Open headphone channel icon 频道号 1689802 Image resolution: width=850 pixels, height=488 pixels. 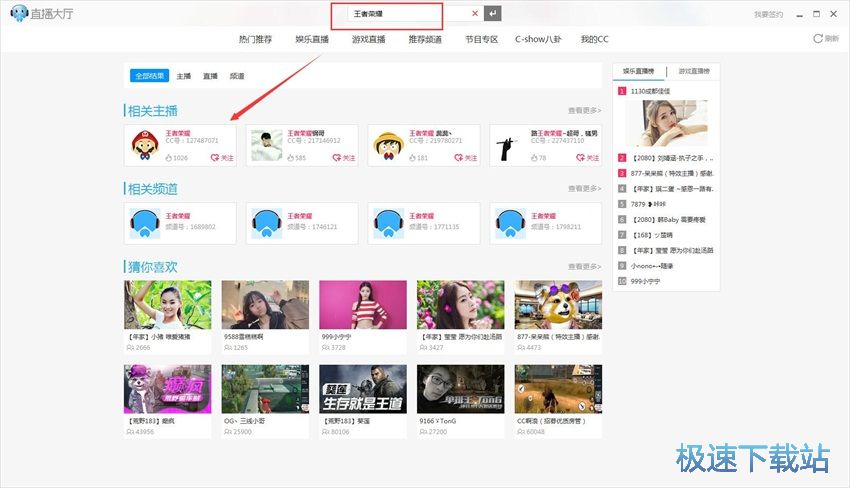[145, 223]
